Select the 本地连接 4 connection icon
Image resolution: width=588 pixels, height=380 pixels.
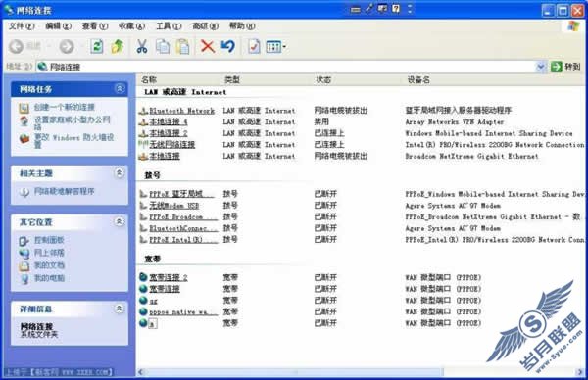pos(143,121)
